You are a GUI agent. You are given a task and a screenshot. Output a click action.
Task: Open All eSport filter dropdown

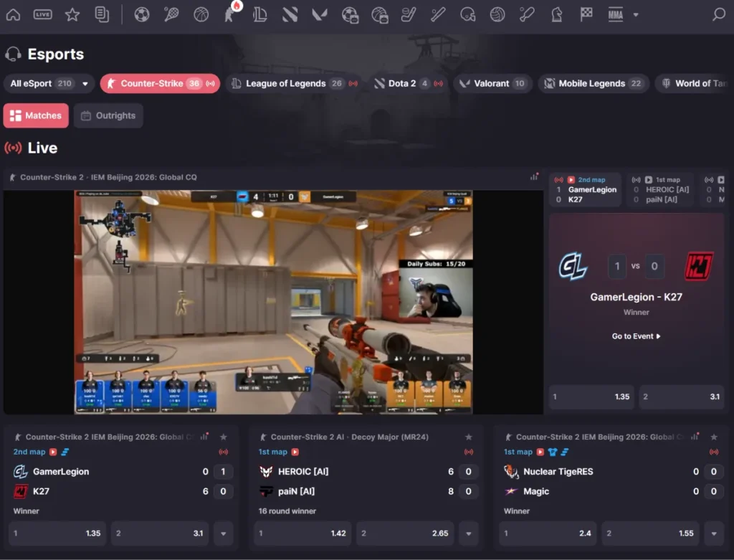pos(49,83)
